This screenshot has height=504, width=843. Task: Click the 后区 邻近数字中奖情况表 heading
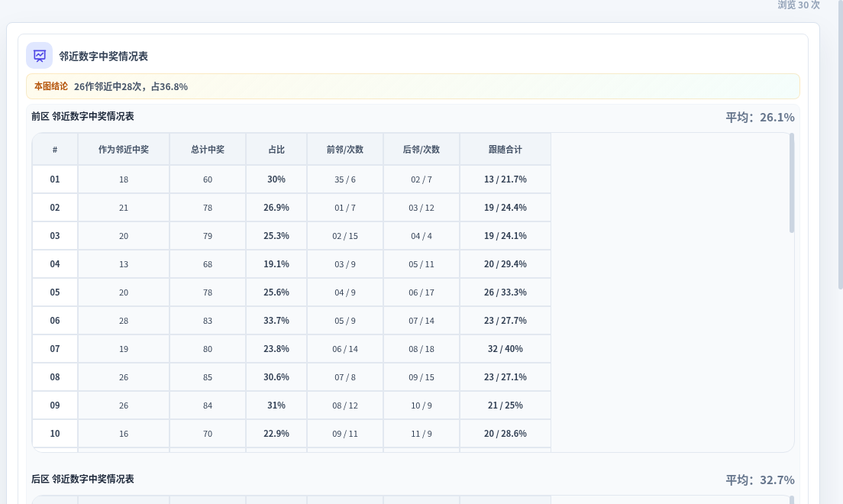click(82, 479)
